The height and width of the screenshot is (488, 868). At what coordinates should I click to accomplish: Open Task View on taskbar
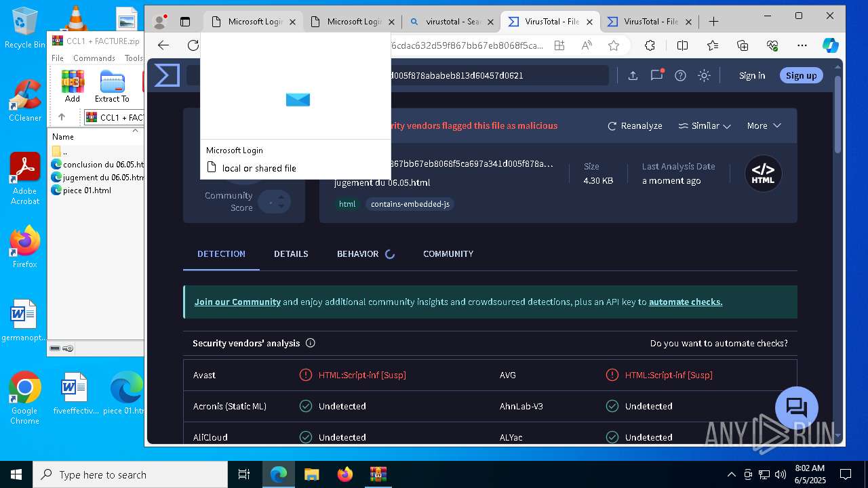[x=244, y=474]
